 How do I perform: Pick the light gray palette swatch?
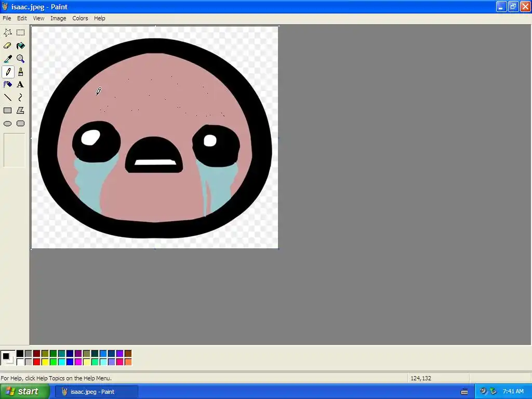pos(28,362)
